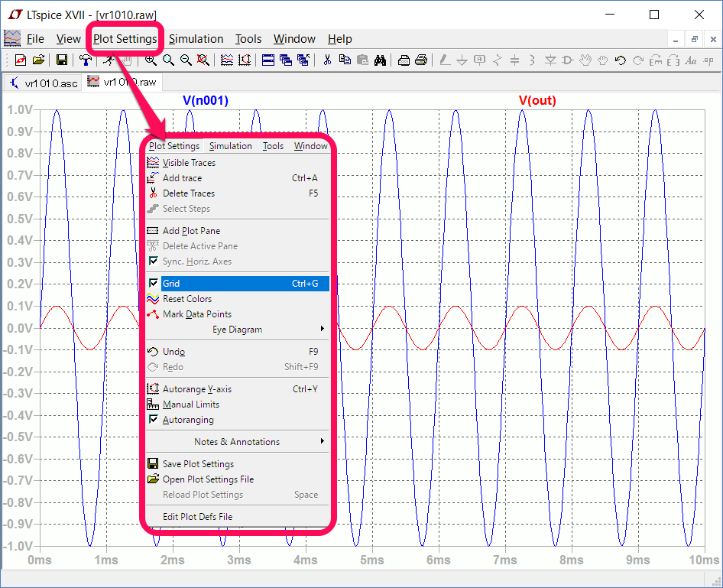Select the pencil draw wire tool
Viewport: 723px width, 588px height.
445,60
